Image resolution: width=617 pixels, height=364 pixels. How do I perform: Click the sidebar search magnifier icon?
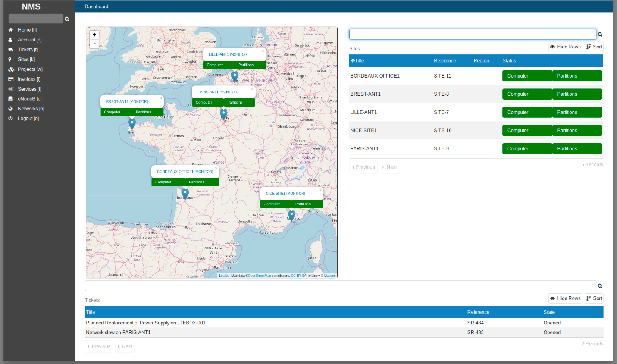(67, 19)
